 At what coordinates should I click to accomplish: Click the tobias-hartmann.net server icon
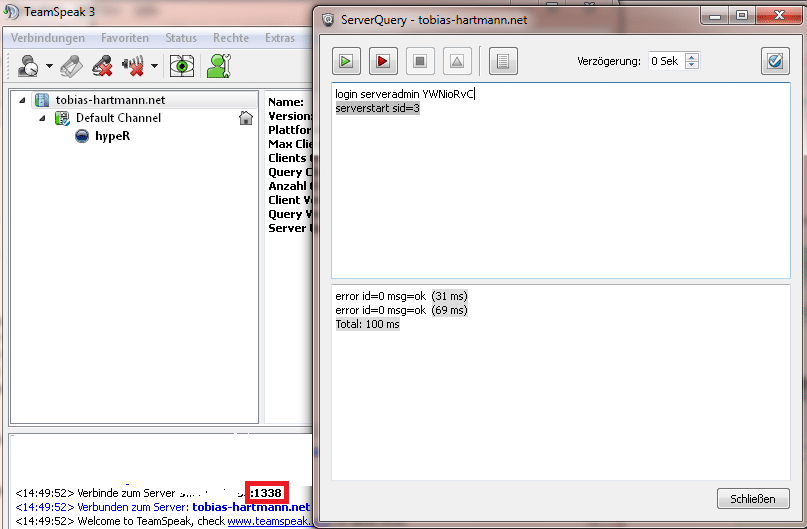(x=42, y=100)
